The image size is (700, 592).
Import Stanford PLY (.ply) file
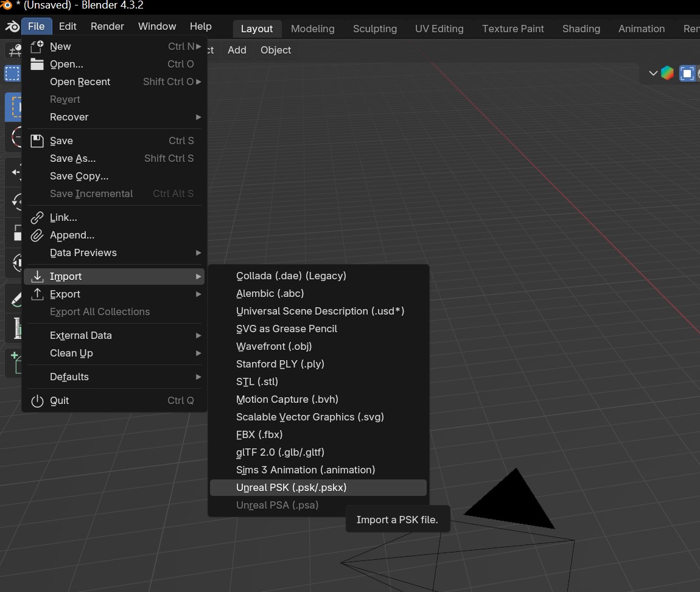pyautogui.click(x=318, y=364)
